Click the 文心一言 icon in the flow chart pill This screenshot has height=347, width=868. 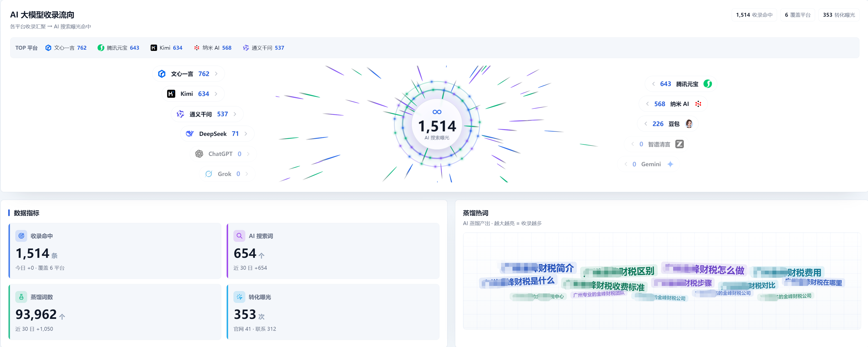pos(162,74)
